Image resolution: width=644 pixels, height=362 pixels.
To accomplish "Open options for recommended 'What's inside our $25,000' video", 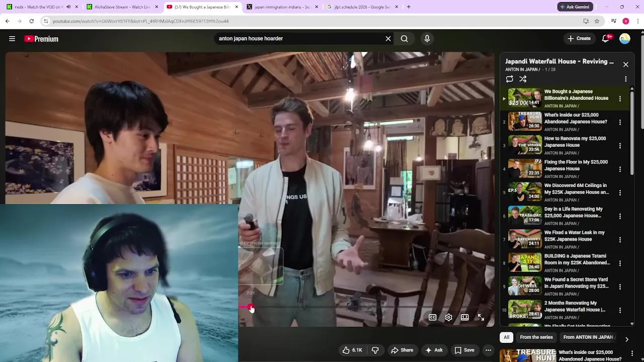I will (x=632, y=353).
